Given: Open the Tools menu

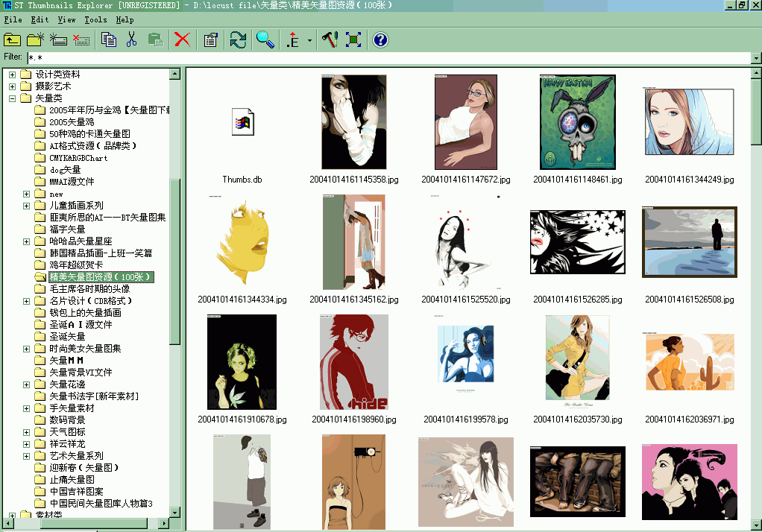Looking at the screenshot, I should pos(95,20).
